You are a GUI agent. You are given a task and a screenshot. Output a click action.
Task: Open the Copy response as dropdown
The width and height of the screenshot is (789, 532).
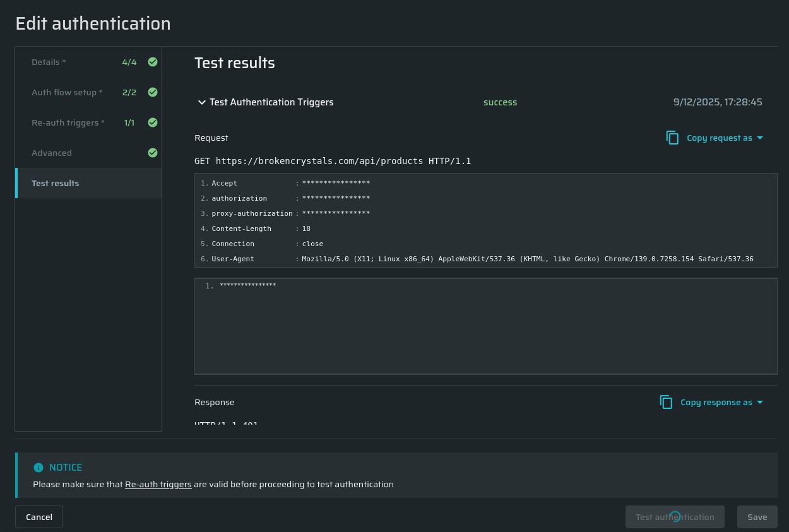[722, 402]
